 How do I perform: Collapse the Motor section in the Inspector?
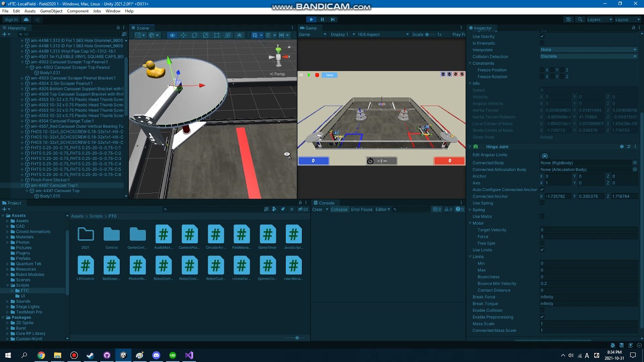click(x=470, y=223)
